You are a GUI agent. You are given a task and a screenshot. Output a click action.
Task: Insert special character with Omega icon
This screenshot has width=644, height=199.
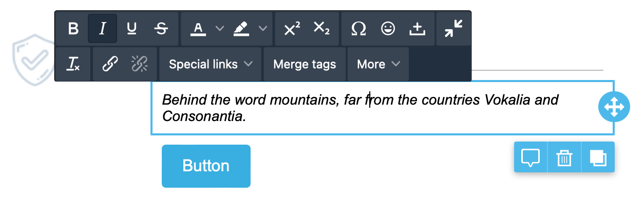(x=358, y=29)
